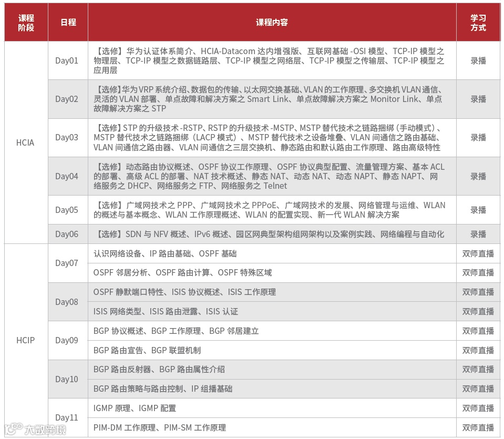Click row BGP协议概述、BGP工作原理
Image resolution: width=504 pixels, height=439 pixels.
pyautogui.click(x=272, y=331)
